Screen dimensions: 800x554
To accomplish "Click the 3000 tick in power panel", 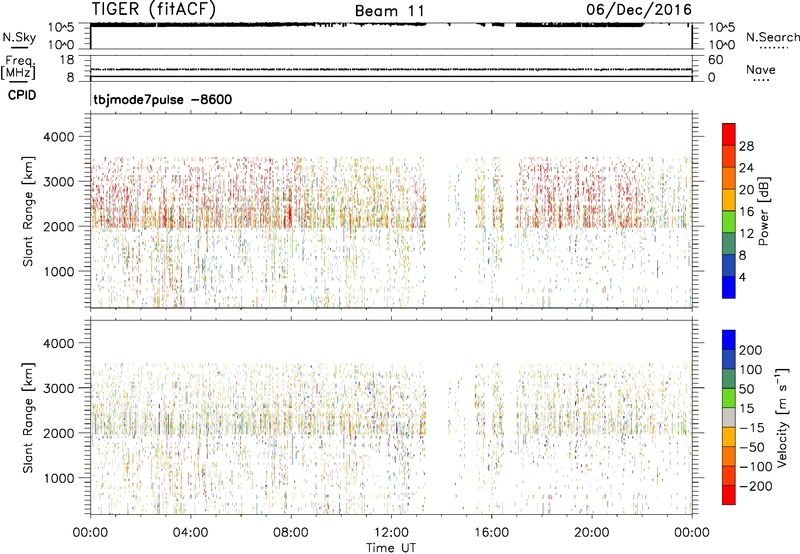I will tap(59, 182).
